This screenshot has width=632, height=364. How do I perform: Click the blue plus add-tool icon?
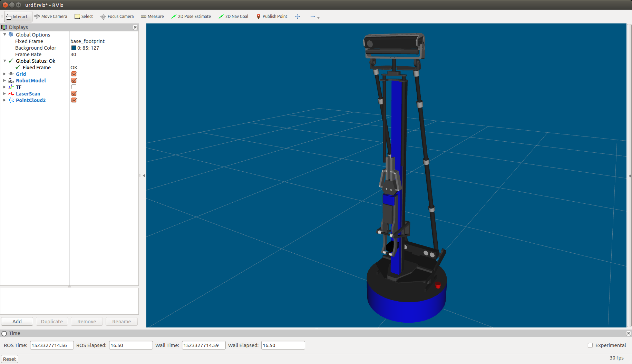[x=298, y=17]
